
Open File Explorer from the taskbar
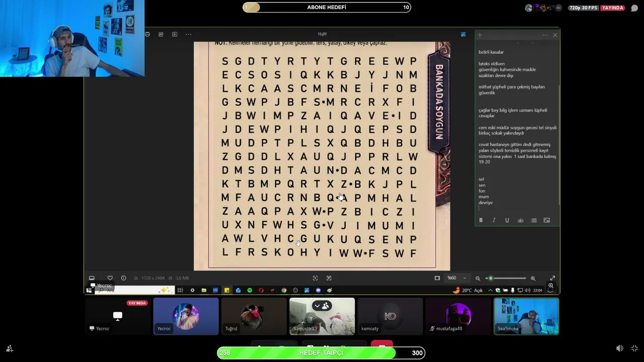(x=204, y=290)
